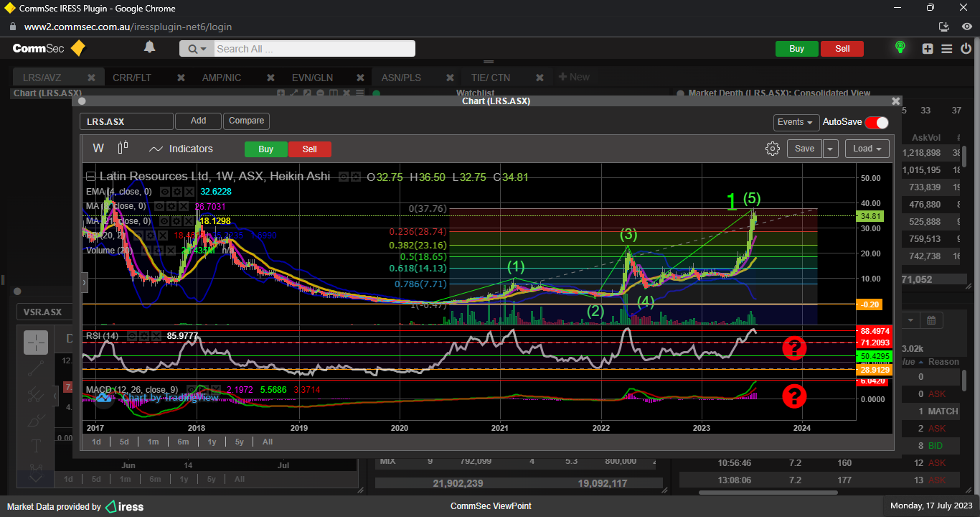The image size is (980, 517).
Task: Open settings for MA 18.1298 indicator
Action: pyautogui.click(x=176, y=221)
